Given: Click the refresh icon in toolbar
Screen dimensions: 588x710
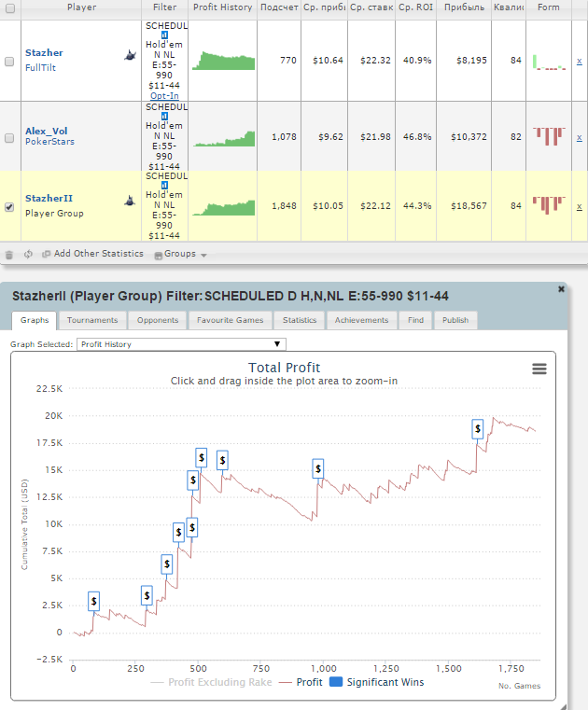Looking at the screenshot, I should pyautogui.click(x=28, y=254).
